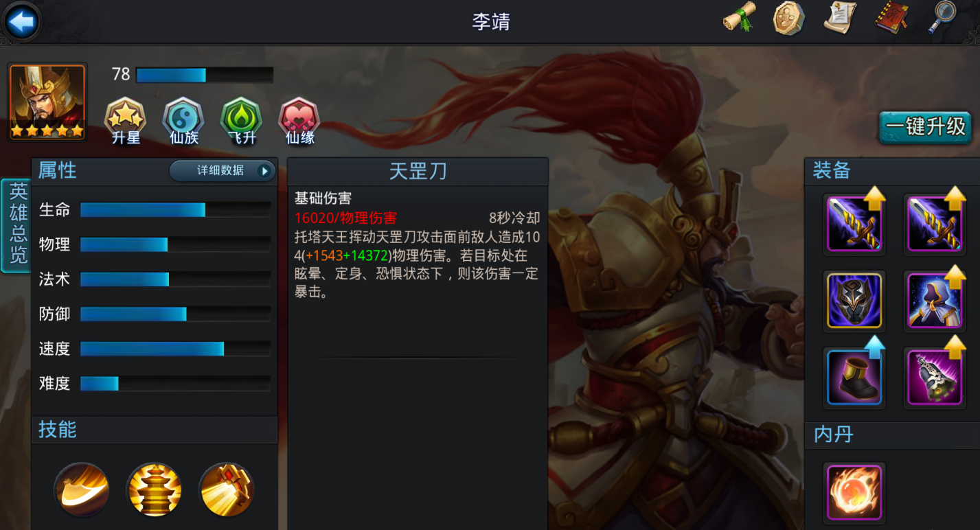
Task: Tap the black boots equipment slot
Action: click(x=854, y=378)
